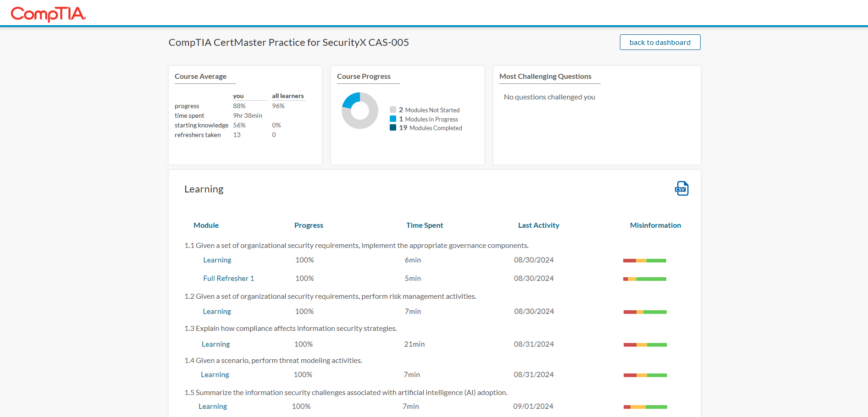Viewport: 868px width, 417px height.
Task: Sort by the Time Spent column header
Action: [x=425, y=225]
